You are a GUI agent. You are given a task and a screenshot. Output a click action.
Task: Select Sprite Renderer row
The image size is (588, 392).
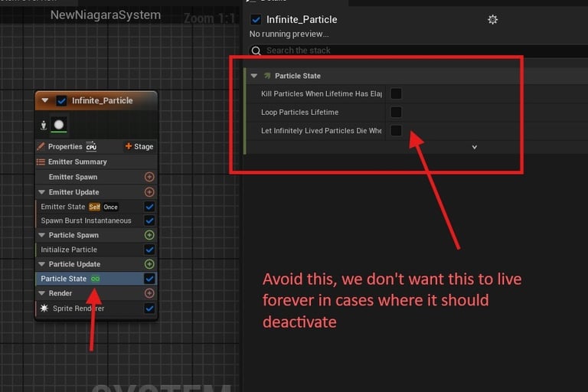point(96,309)
